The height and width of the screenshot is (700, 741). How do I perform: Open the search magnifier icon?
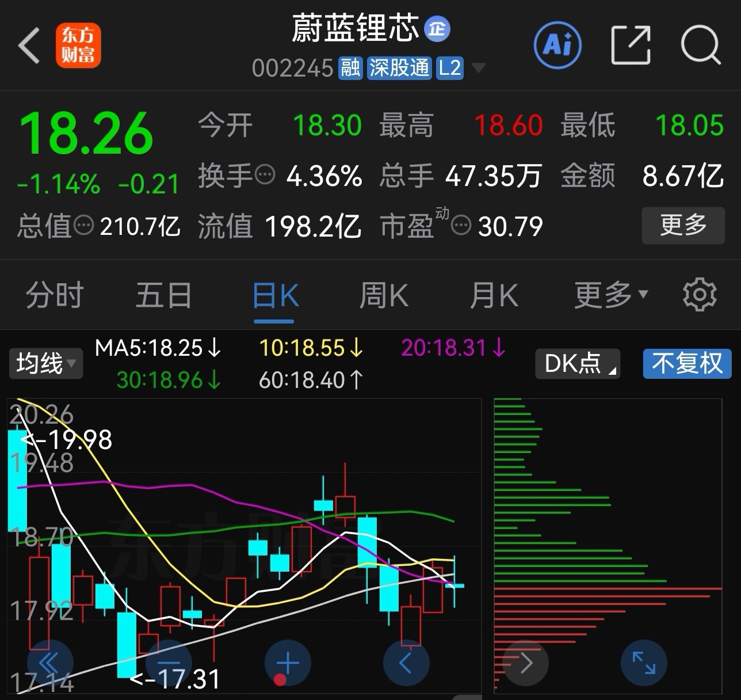pyautogui.click(x=700, y=44)
